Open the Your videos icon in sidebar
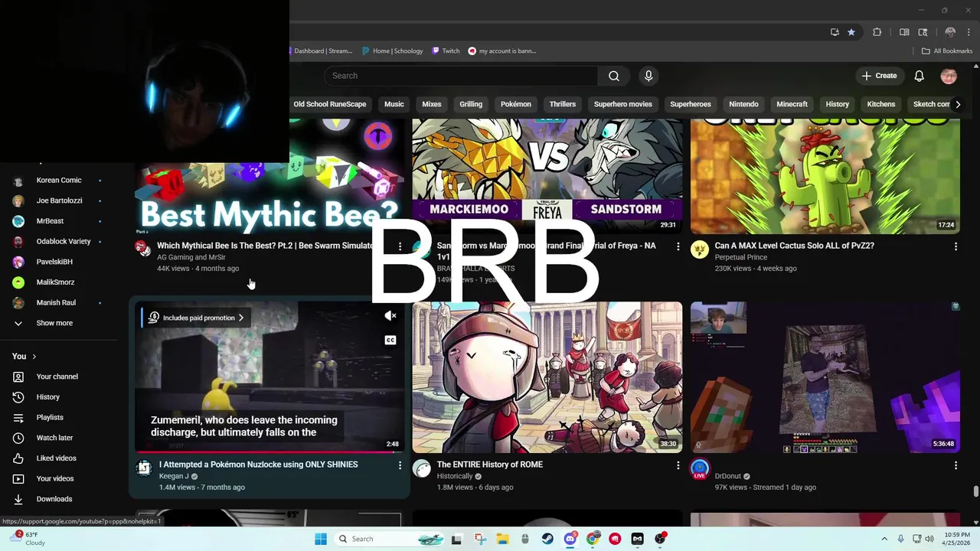 (x=18, y=478)
